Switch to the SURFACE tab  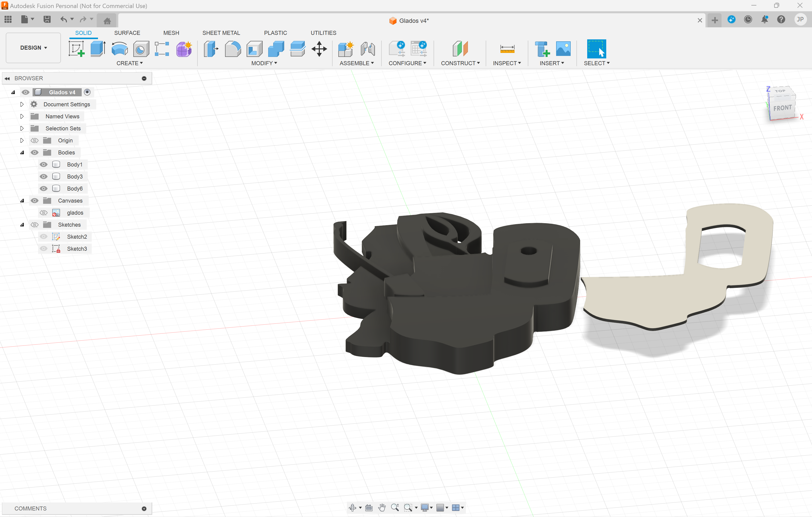(x=127, y=33)
